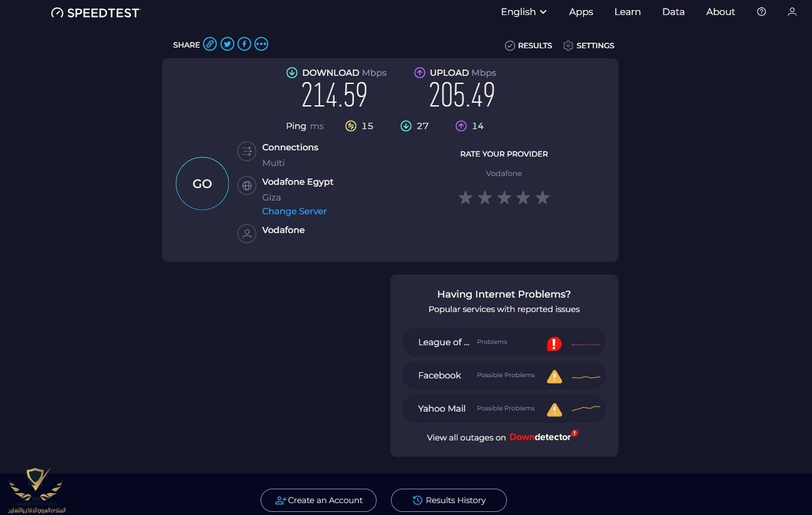The image size is (812, 515).
Task: Open League of Legends problems row
Action: pyautogui.click(x=504, y=343)
